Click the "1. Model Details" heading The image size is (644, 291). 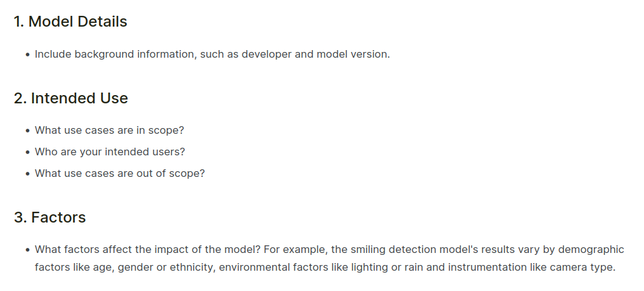click(70, 22)
